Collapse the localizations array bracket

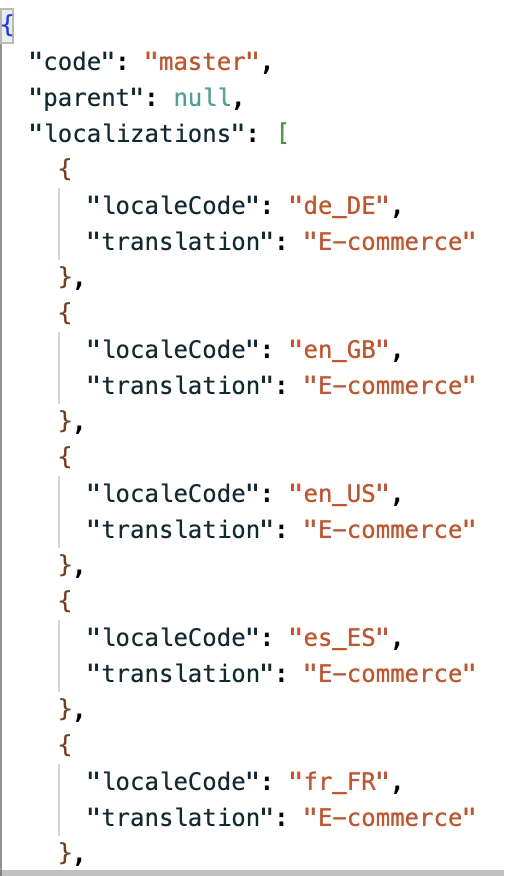click(x=283, y=134)
